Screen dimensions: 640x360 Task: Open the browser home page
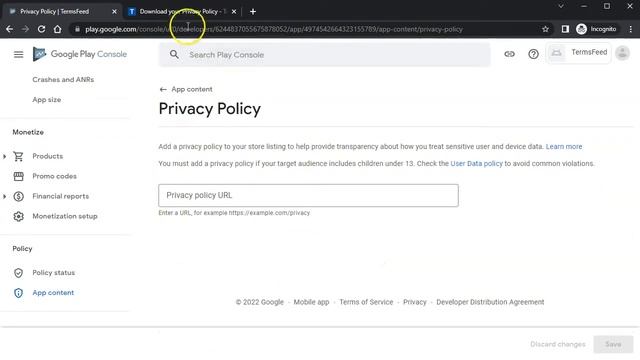pos(58,29)
